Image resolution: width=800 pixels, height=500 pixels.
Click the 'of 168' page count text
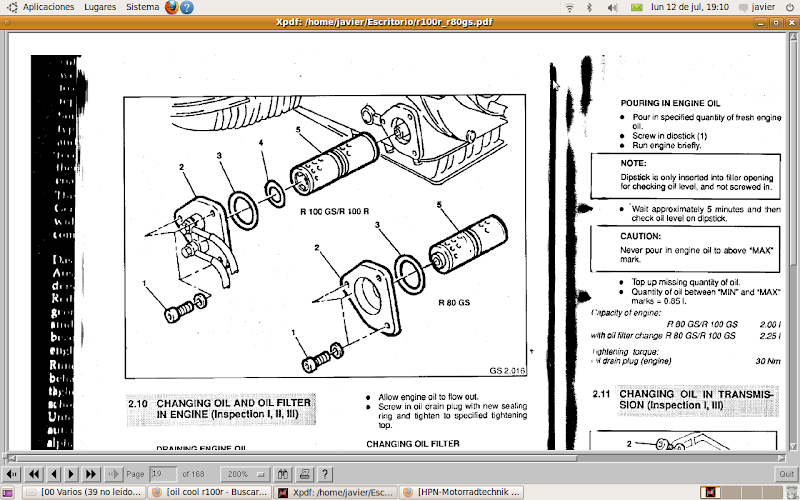(193, 474)
